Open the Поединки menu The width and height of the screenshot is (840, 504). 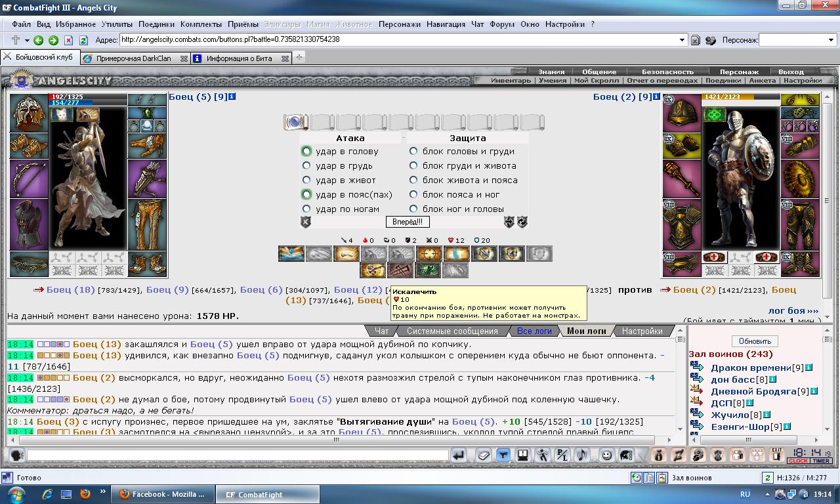[x=157, y=24]
